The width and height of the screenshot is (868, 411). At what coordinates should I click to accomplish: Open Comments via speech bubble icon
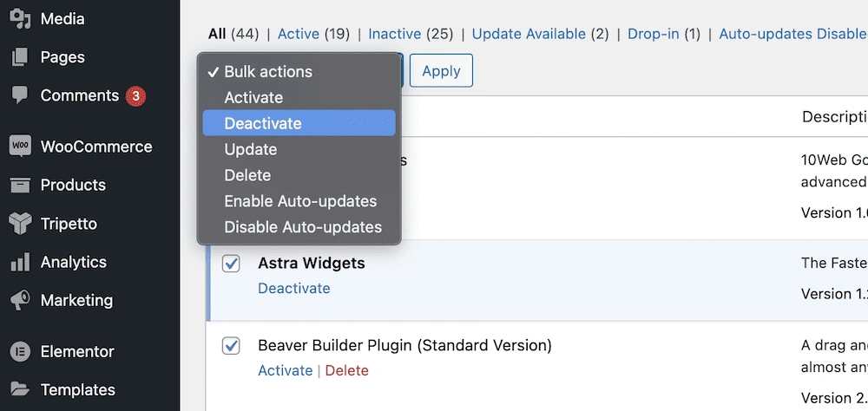20,95
